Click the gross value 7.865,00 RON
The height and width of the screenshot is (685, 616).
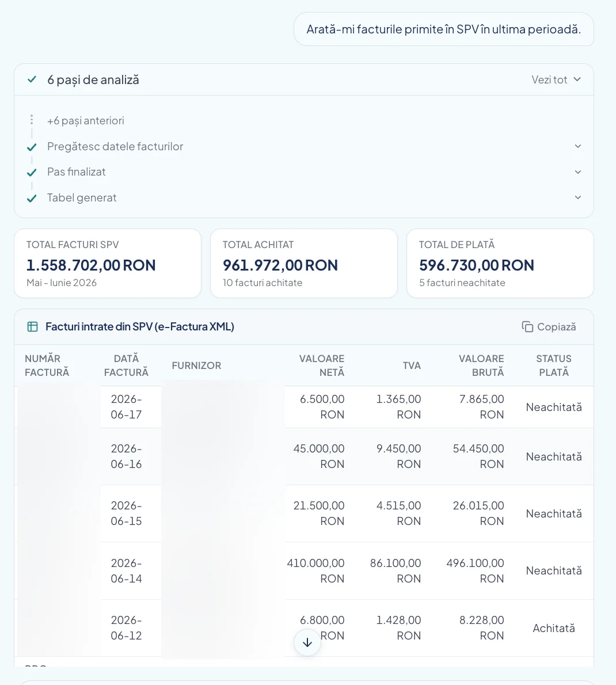(481, 407)
